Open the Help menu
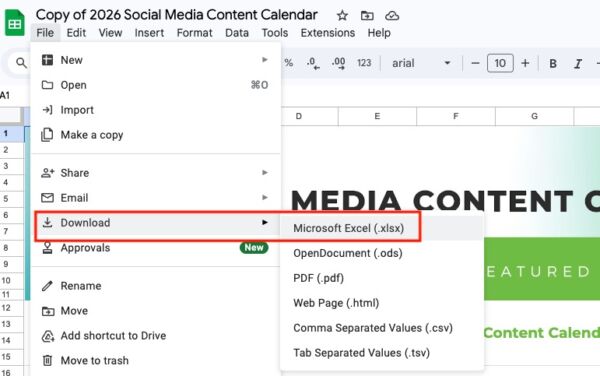Image resolution: width=600 pixels, height=376 pixels. pos(379,33)
